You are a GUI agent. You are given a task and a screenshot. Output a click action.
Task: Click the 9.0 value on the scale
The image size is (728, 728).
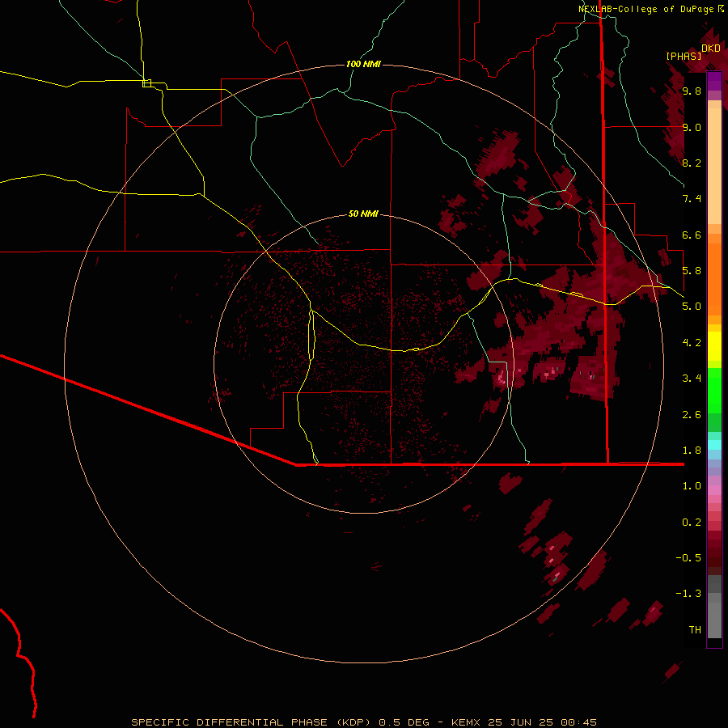point(692,127)
